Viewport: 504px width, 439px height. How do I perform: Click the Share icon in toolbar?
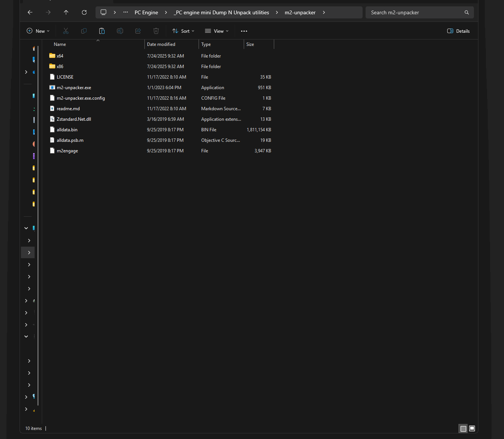(138, 31)
